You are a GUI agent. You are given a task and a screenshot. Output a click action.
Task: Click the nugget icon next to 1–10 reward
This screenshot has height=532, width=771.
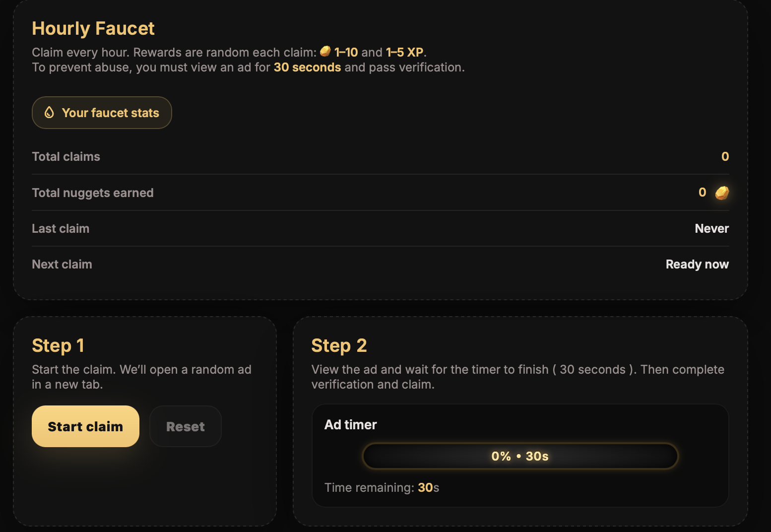point(325,51)
